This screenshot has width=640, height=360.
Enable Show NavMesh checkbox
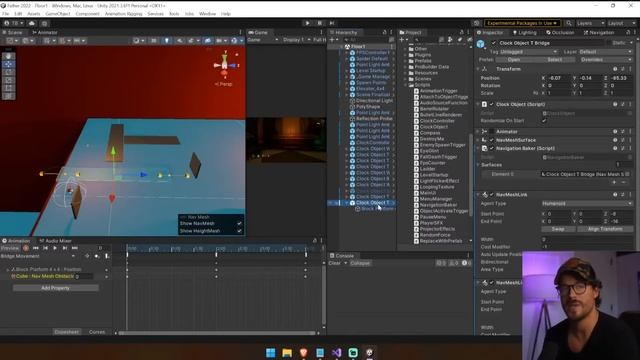pyautogui.click(x=239, y=223)
